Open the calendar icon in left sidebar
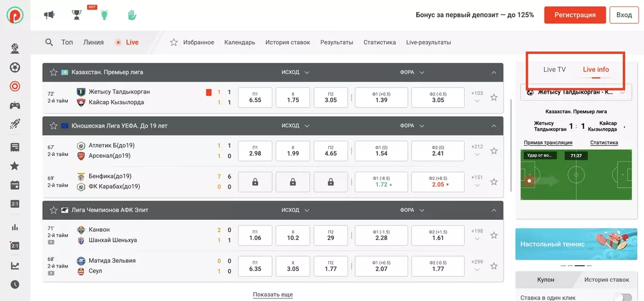The width and height of the screenshot is (644, 301). click(x=15, y=185)
